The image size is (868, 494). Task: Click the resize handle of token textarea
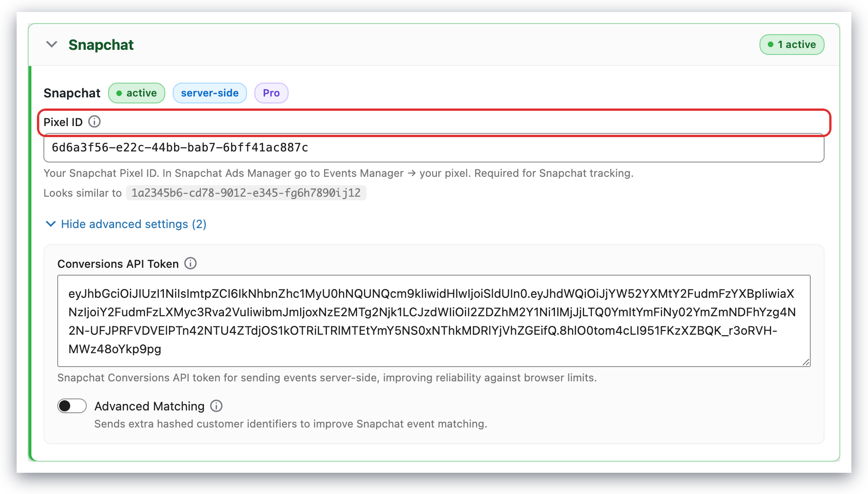click(x=806, y=362)
